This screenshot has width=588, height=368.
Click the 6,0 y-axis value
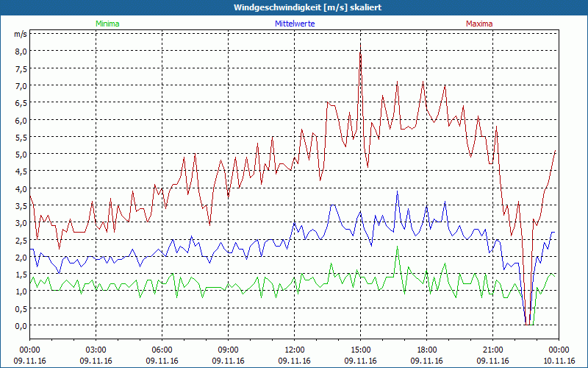(x=21, y=120)
